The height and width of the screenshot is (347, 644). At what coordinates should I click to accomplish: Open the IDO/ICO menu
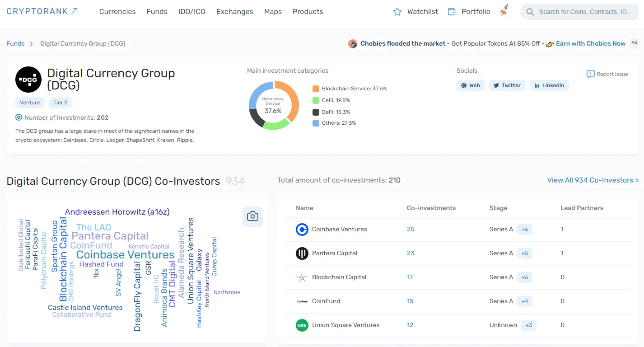tap(192, 12)
